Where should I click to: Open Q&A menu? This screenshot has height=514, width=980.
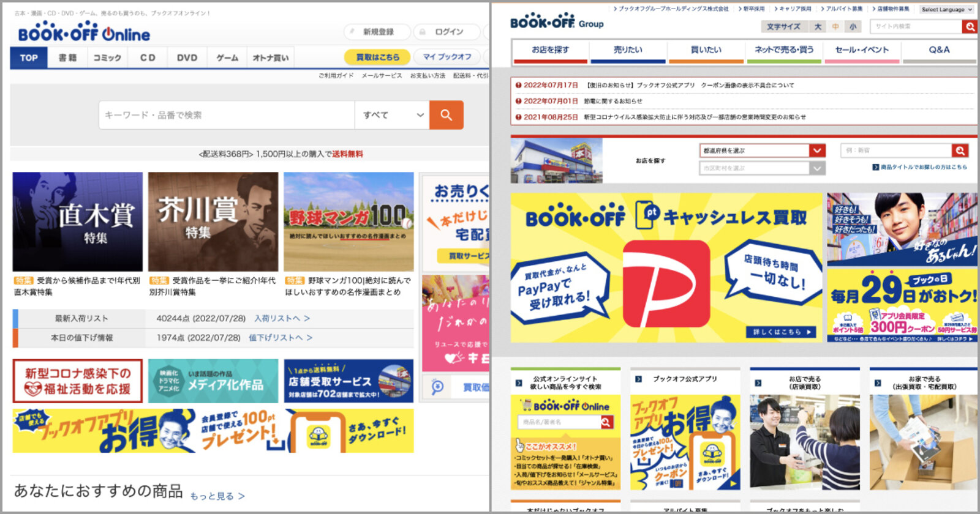click(939, 51)
